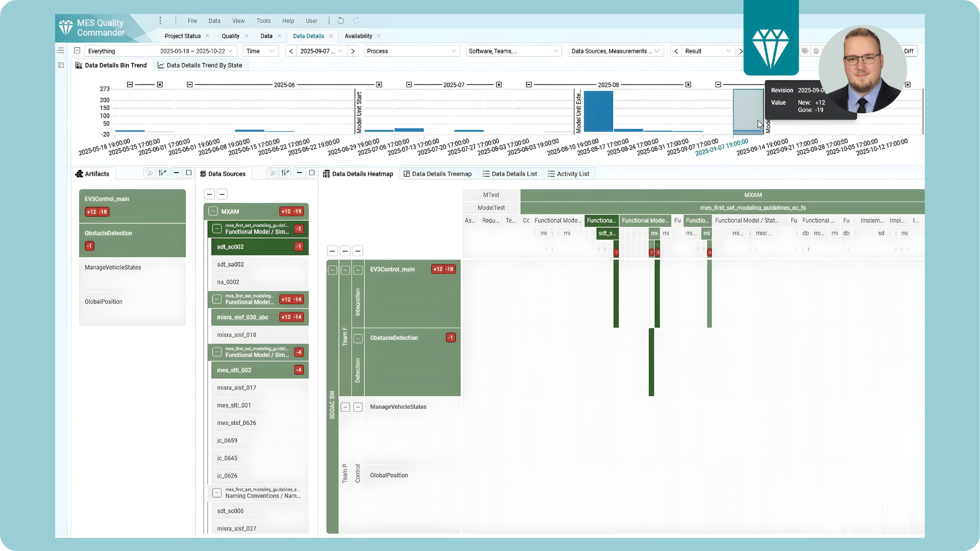Open the Process dropdown
This screenshot has height=551, width=980.
pyautogui.click(x=411, y=51)
